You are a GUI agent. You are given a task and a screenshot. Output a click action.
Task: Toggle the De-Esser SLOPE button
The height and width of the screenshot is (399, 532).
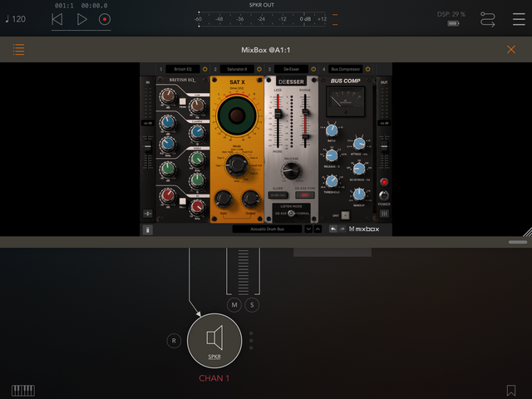[x=278, y=195]
